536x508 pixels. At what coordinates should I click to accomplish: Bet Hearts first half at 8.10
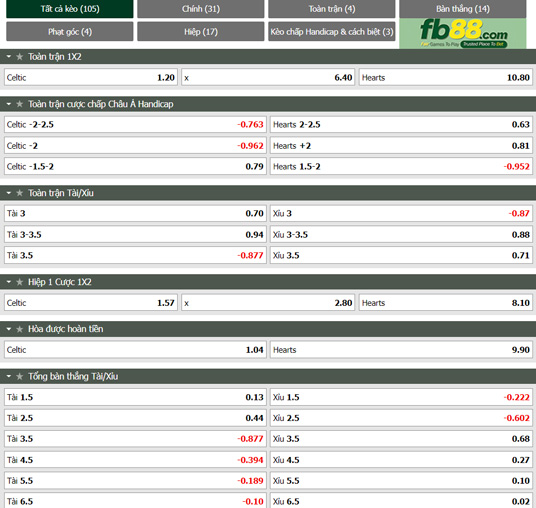[x=446, y=303]
